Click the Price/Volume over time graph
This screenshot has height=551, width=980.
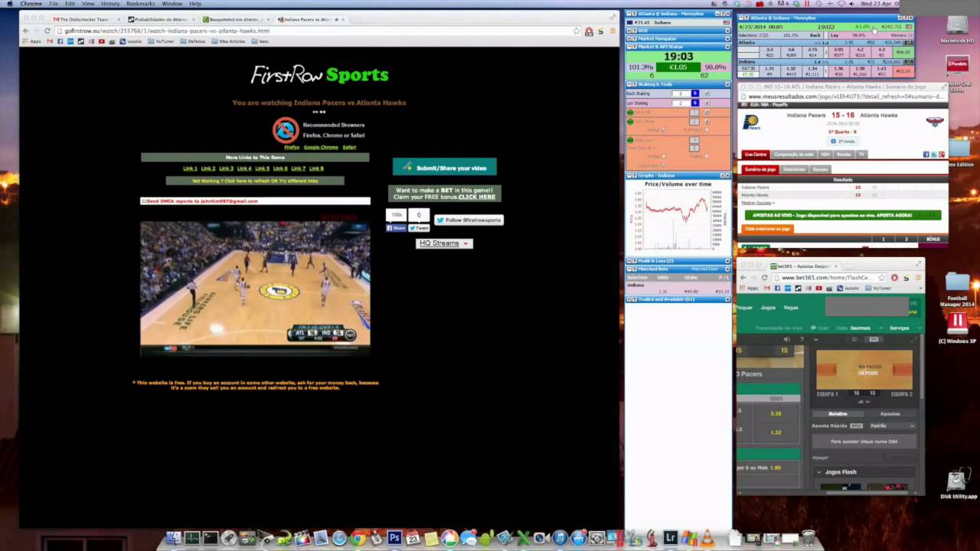(678, 218)
